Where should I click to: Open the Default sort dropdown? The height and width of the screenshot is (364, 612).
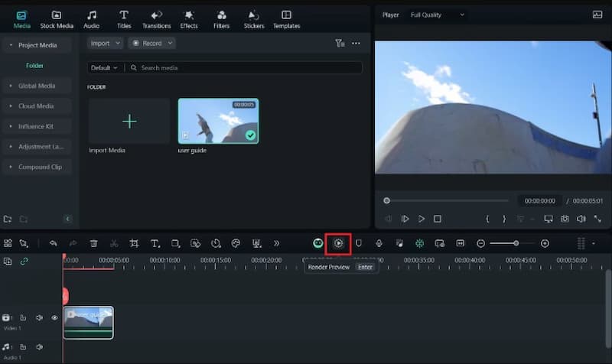(104, 68)
